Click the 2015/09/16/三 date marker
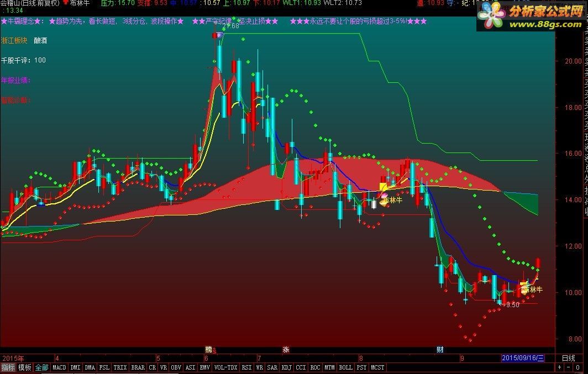This screenshot has width=588, height=374. [523, 359]
